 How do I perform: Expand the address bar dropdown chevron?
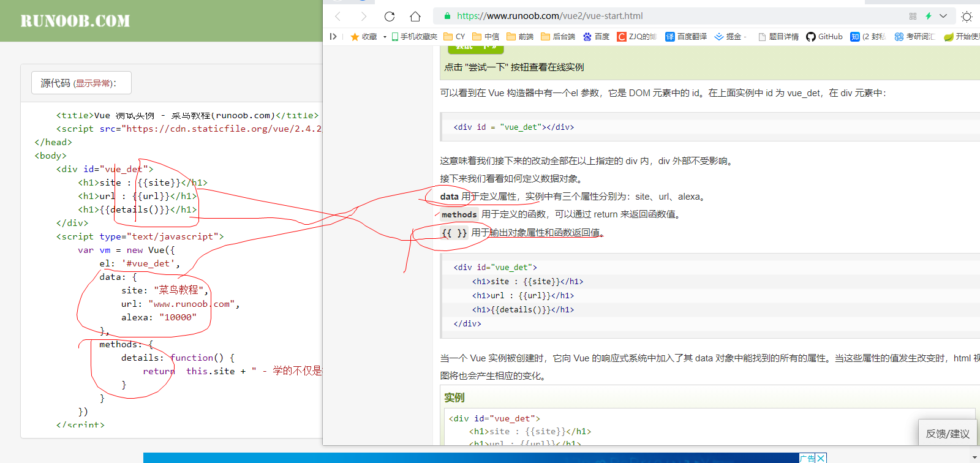pos(943,16)
